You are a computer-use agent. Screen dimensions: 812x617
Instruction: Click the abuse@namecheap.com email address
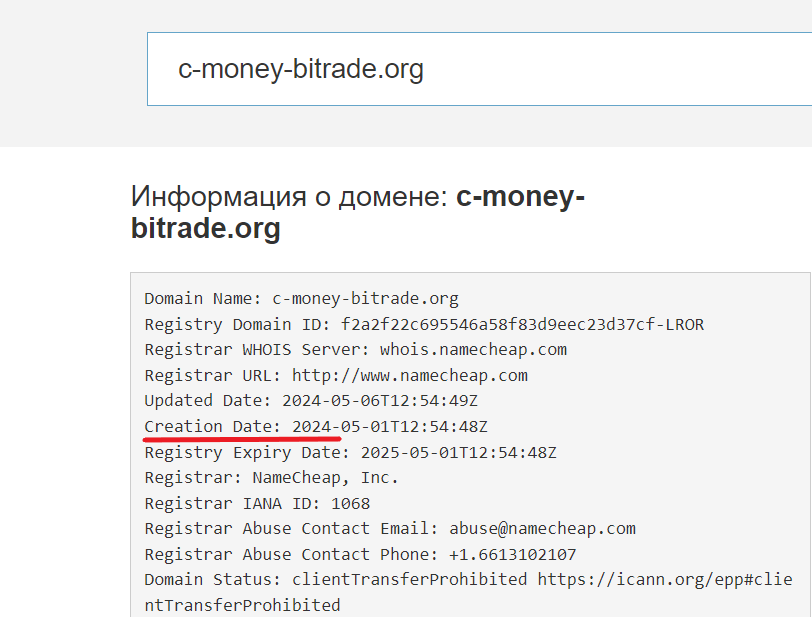[x=541, y=528]
